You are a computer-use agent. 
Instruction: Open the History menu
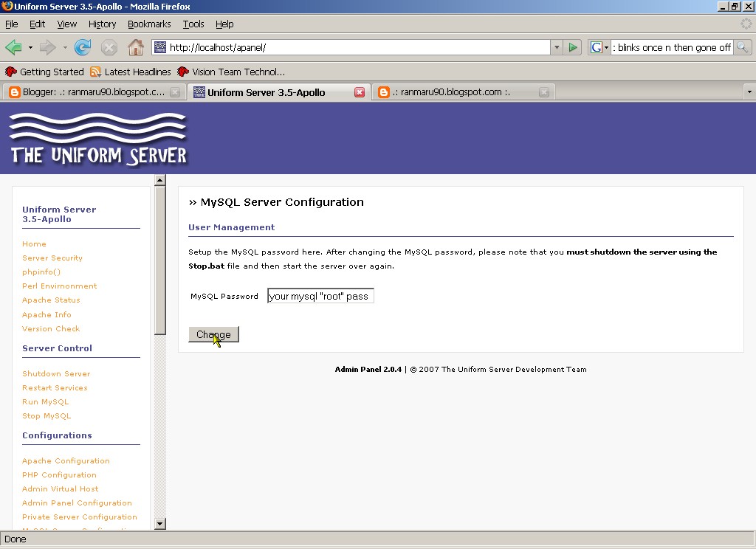click(x=102, y=24)
